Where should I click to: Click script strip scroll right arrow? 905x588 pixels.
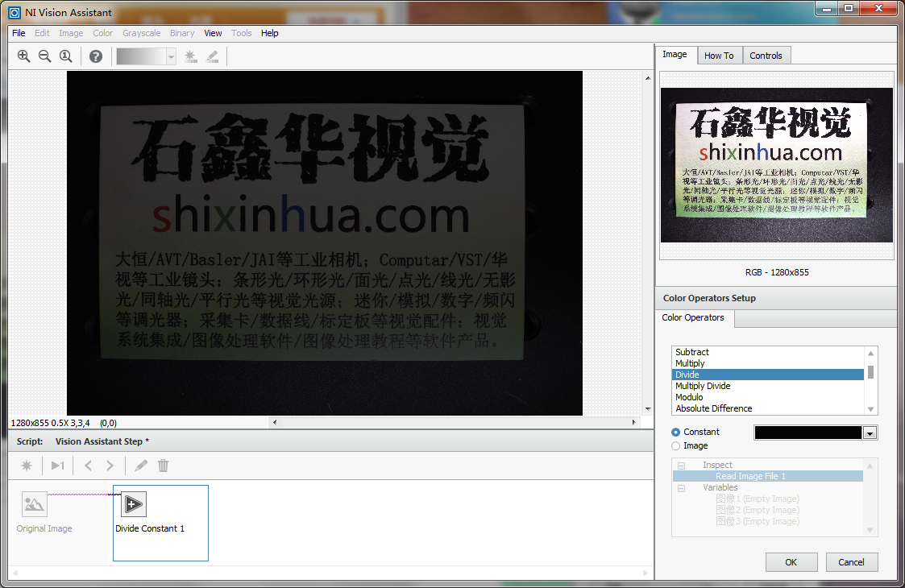646,573
